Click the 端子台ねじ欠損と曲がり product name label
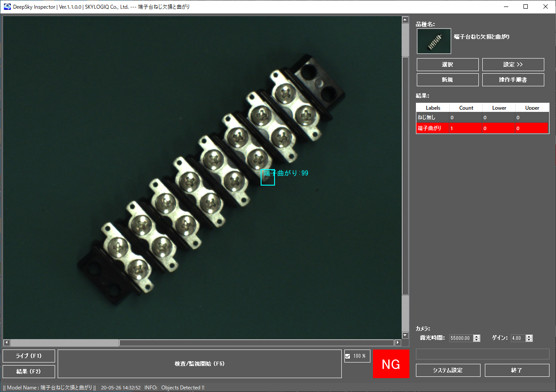Viewport: 556px width, 392px height. click(482, 37)
